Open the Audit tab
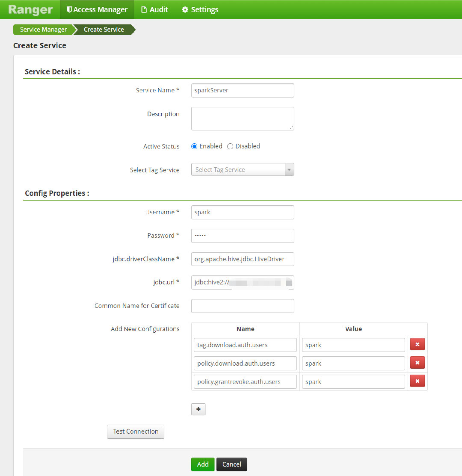 click(154, 9)
